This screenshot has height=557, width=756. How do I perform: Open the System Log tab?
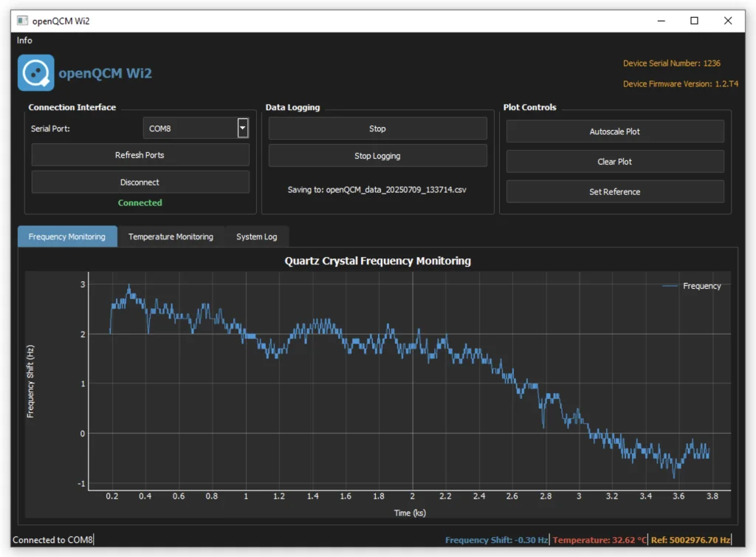tap(256, 237)
